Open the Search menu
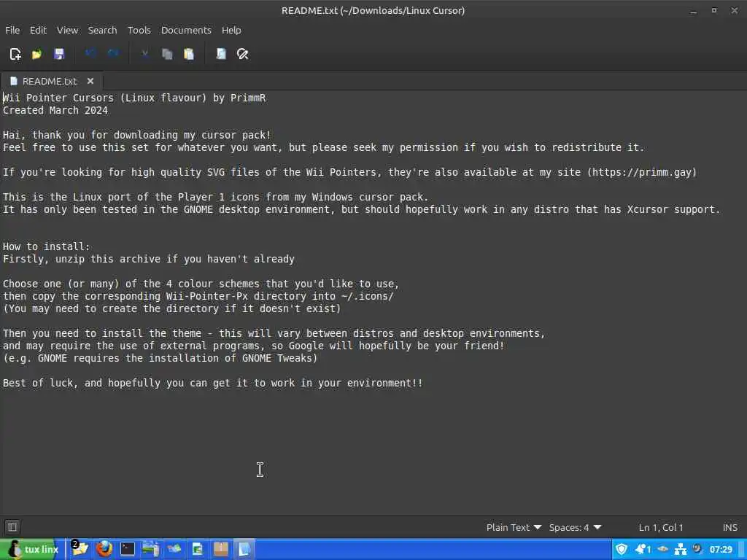This screenshot has width=747, height=560. coord(102,30)
